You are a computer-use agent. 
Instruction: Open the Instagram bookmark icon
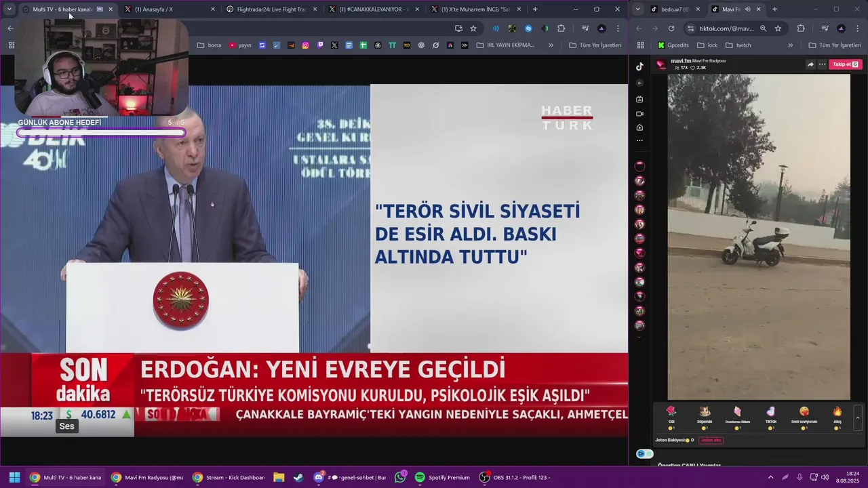(305, 45)
